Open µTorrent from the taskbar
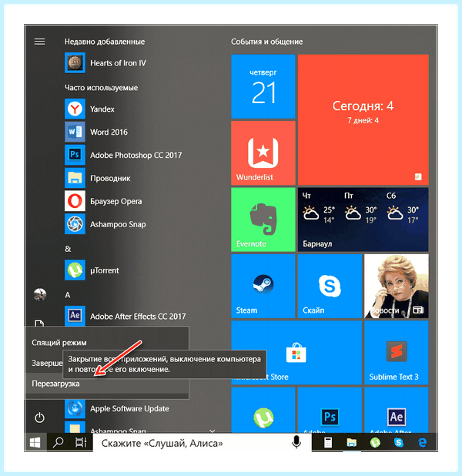The height and width of the screenshot is (476, 462). tap(375, 443)
